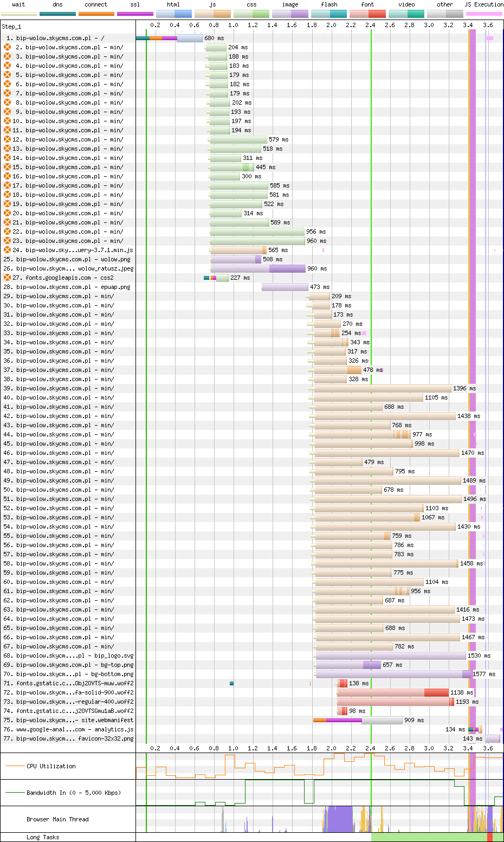Viewport: 504px width, 842px height.
Task: Click the Step_1 header label
Action: pyautogui.click(x=11, y=26)
